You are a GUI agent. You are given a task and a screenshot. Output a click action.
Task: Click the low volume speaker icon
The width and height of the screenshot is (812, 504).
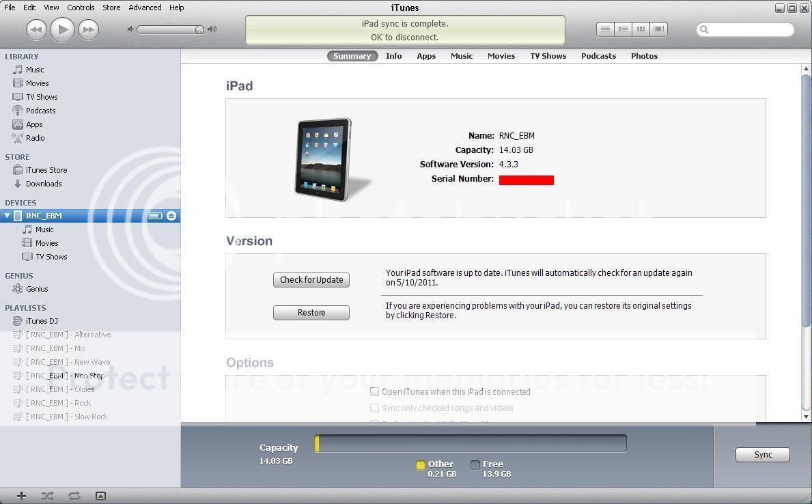[x=130, y=29]
